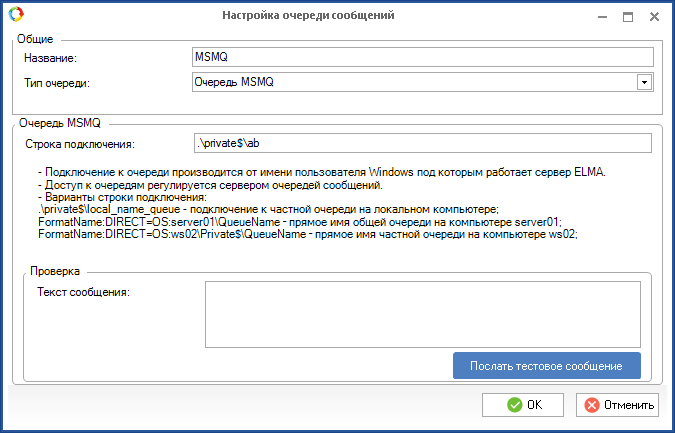Open the Тип очереди dropdown arrow
The height and width of the screenshot is (433, 675).
click(644, 82)
